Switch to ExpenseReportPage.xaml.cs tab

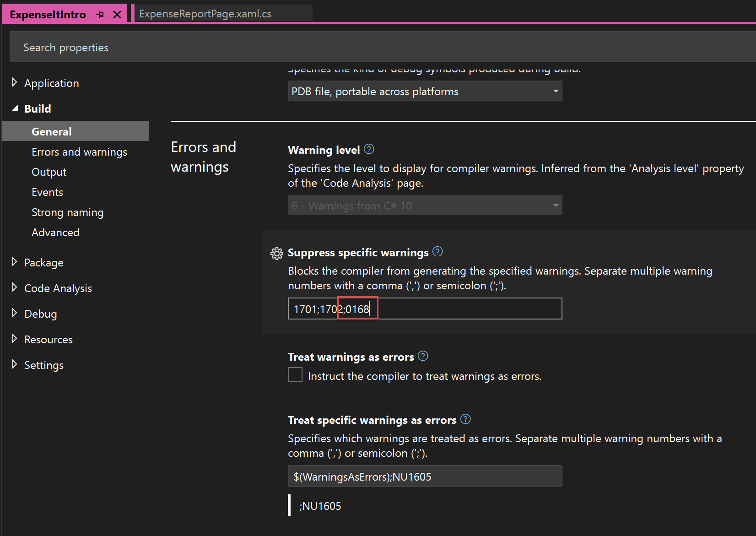(x=205, y=14)
